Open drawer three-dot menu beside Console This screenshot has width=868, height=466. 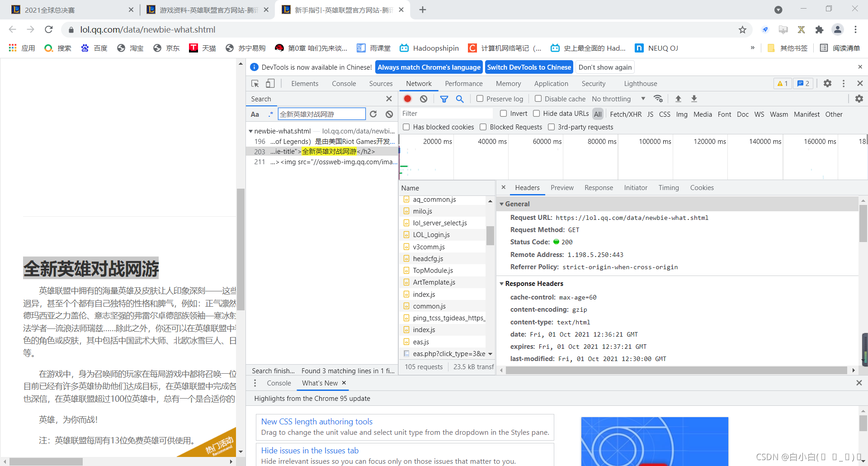coord(255,383)
